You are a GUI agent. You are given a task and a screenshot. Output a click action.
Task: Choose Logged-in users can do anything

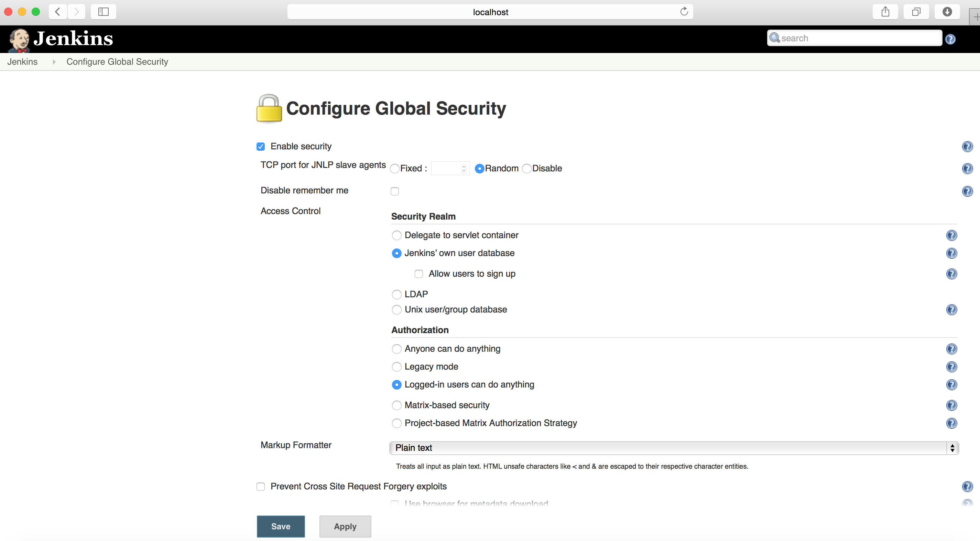point(396,384)
